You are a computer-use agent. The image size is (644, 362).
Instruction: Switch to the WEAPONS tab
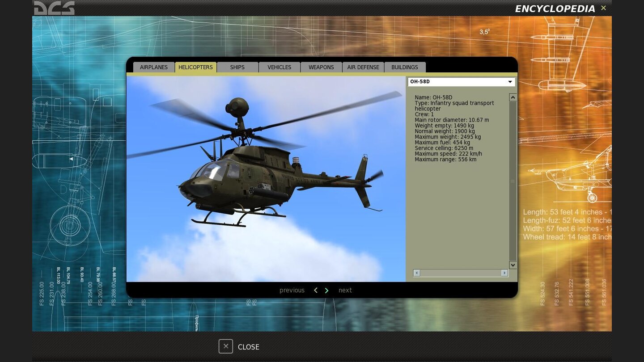(x=321, y=67)
